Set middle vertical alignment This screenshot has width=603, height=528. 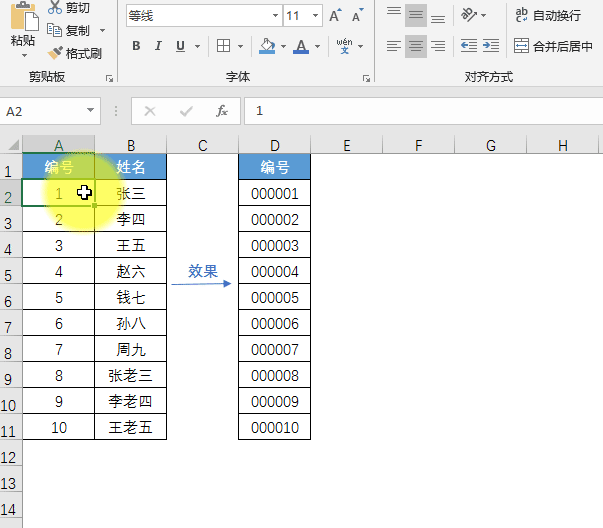[416, 15]
